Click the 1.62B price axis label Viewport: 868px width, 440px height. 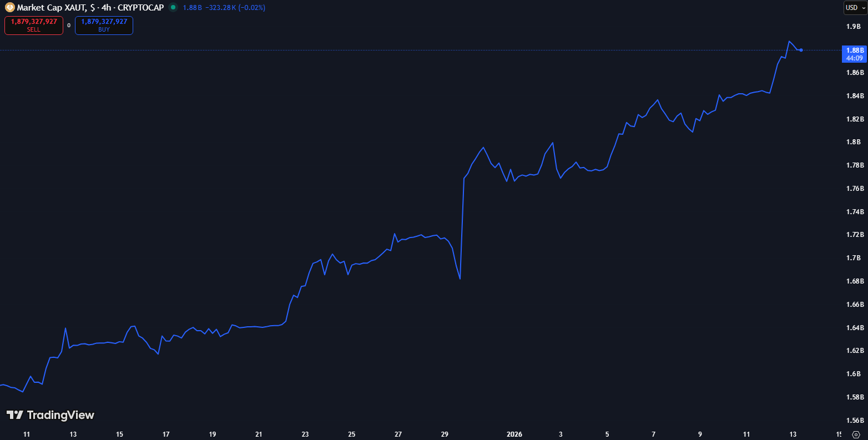(855, 351)
